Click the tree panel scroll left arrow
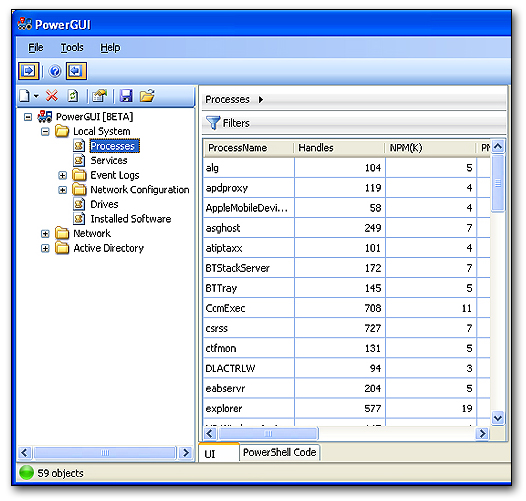 pos(25,453)
